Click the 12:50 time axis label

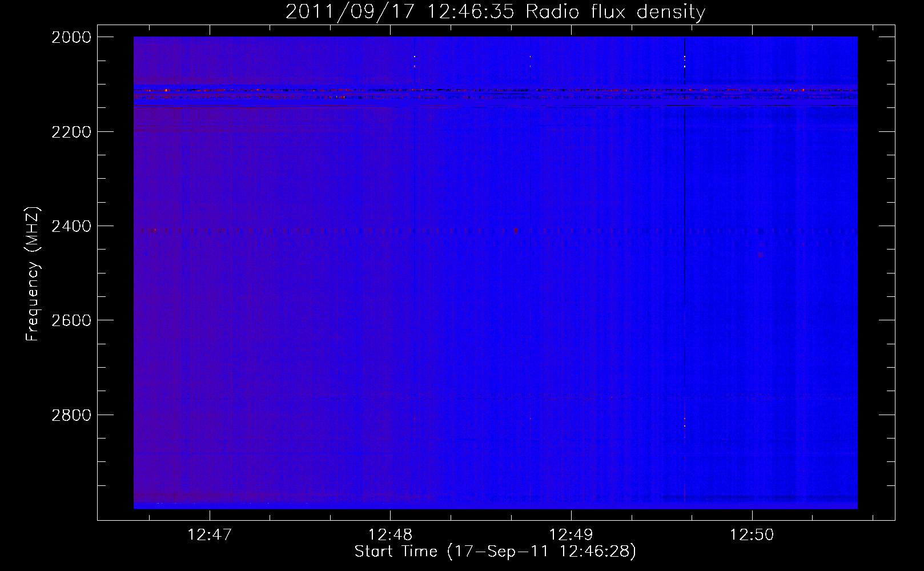tap(752, 535)
